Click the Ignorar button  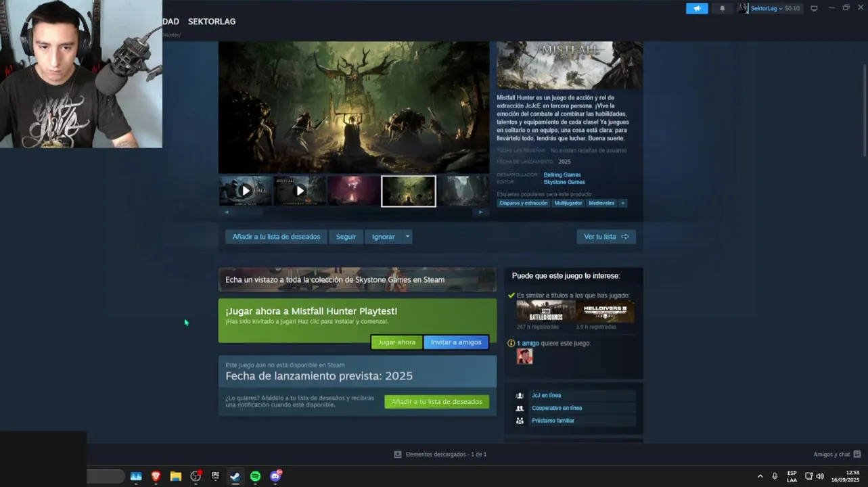click(x=383, y=237)
